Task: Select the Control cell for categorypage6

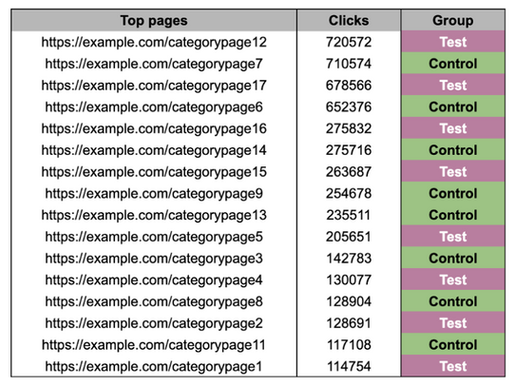Action: tap(453, 107)
